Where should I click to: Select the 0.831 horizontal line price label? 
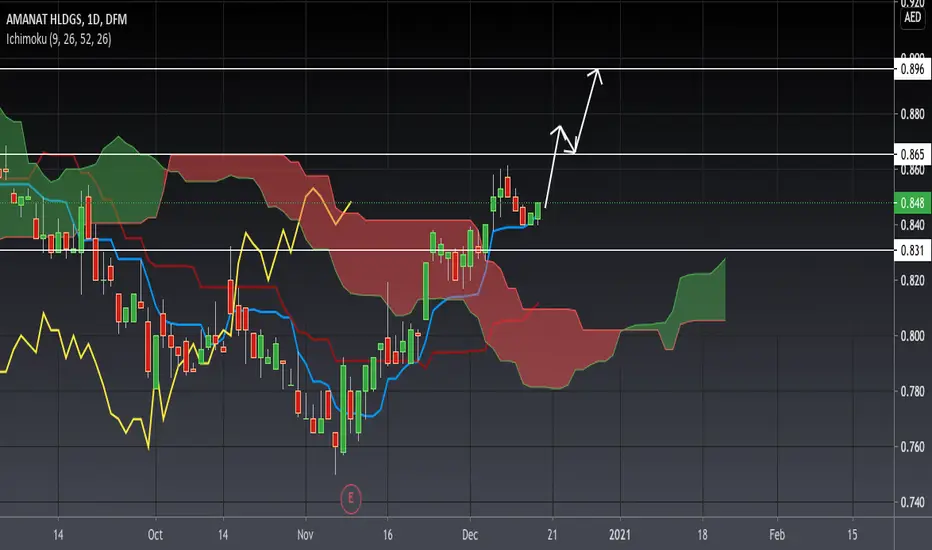(x=912, y=250)
